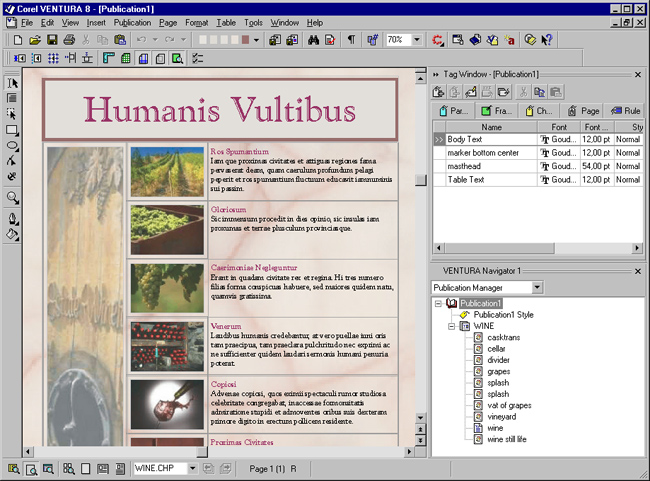Click the Print icon in toolbar
Image resolution: width=650 pixels, height=481 pixels.
point(70,40)
